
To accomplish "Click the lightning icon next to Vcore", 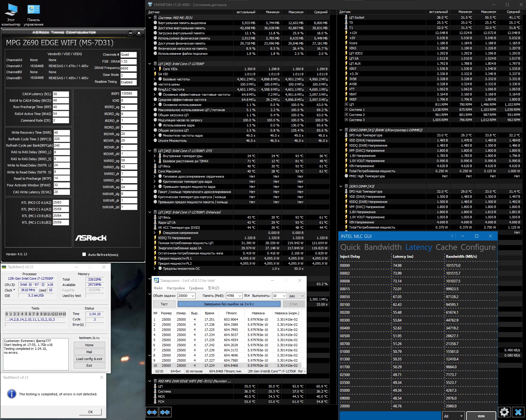I will (346, 43).
